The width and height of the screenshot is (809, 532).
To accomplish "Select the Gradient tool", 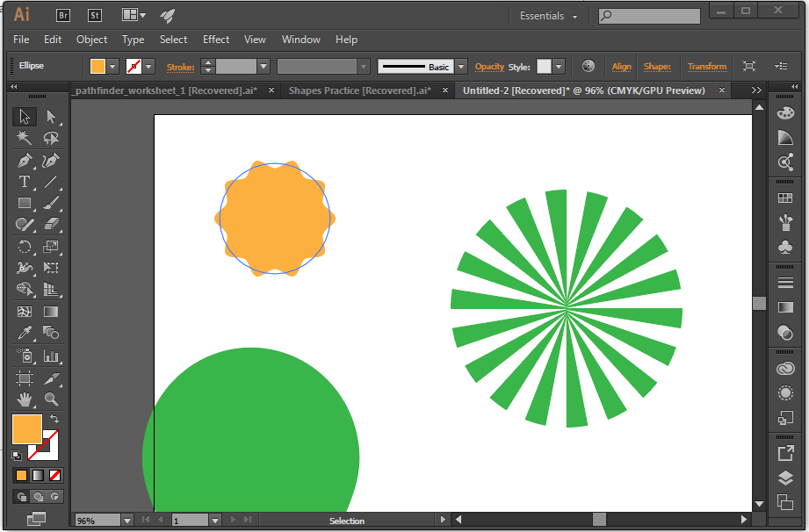I will [51, 312].
